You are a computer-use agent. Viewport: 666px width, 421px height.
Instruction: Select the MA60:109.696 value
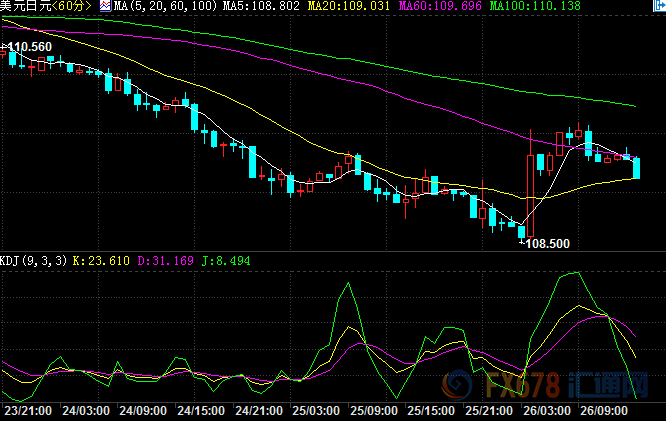(440, 6)
